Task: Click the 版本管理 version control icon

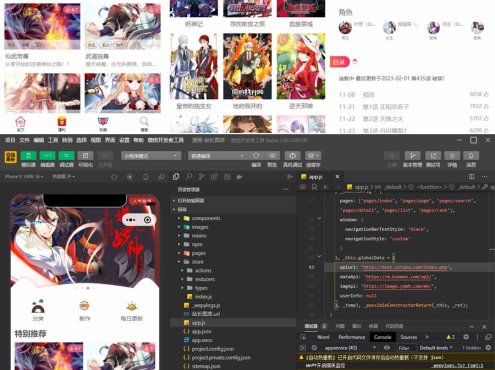Action: tap(412, 156)
